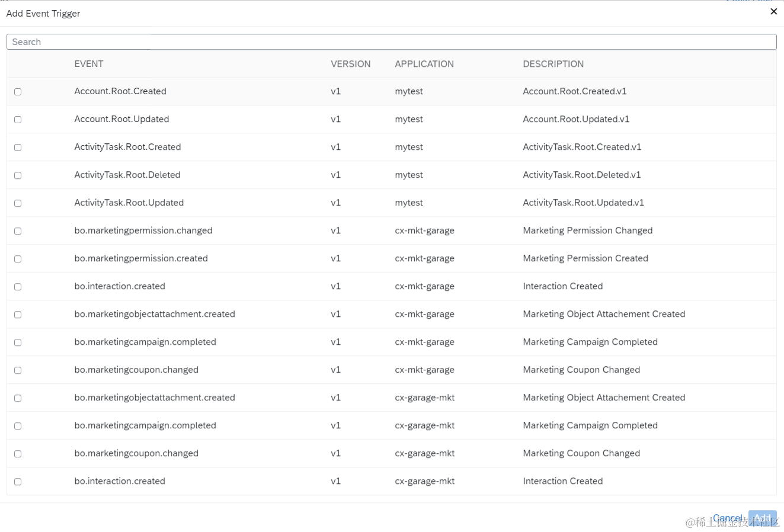Image resolution: width=784 pixels, height=532 pixels.
Task: Click cx-mkt-garage in the bo.marketingpermission.changed row
Action: pos(425,230)
